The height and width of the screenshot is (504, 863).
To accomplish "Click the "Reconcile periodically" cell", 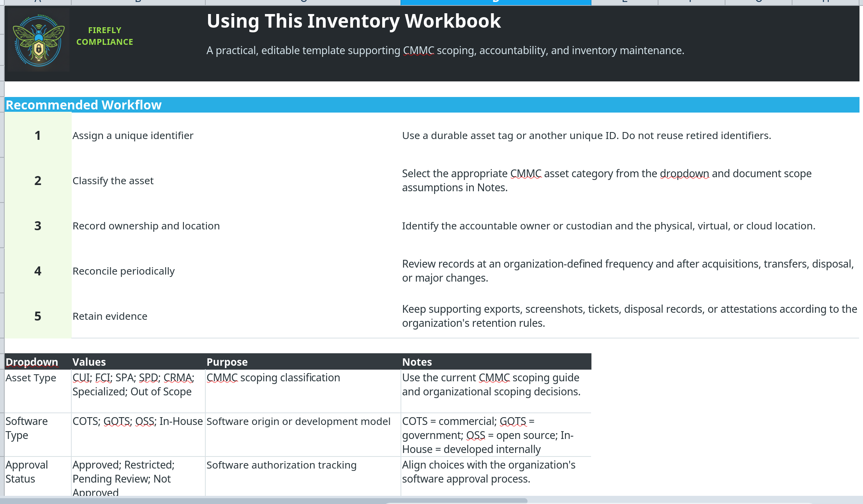I will pos(236,271).
